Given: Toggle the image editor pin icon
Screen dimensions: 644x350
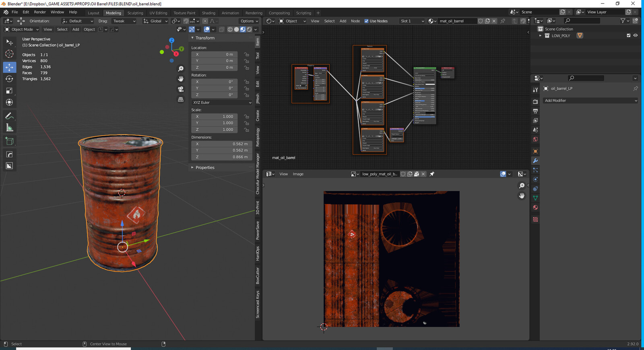Looking at the screenshot, I should click(x=432, y=174).
